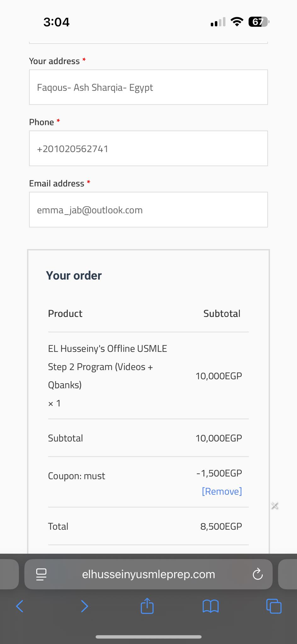Tap the home indicator bar
297x644 pixels.
point(148,637)
